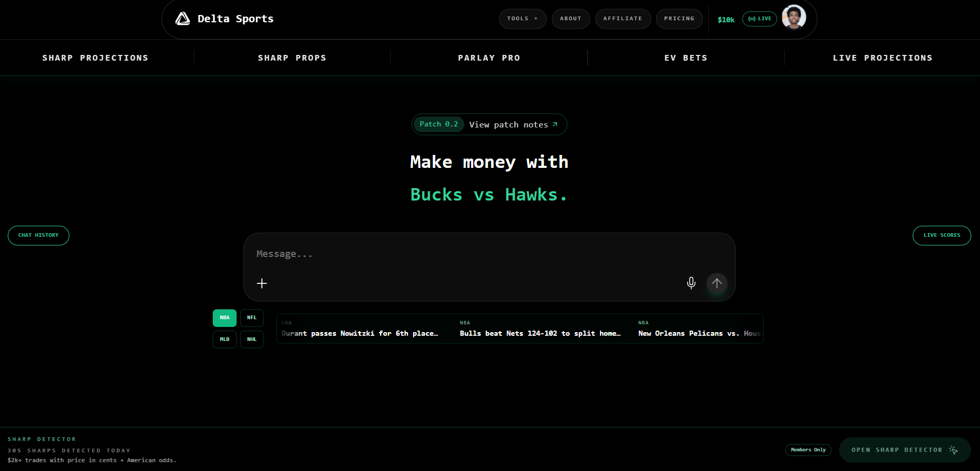Viewport: 980px width, 471px height.
Task: Switch to Sharp Projections tab
Action: coord(95,58)
